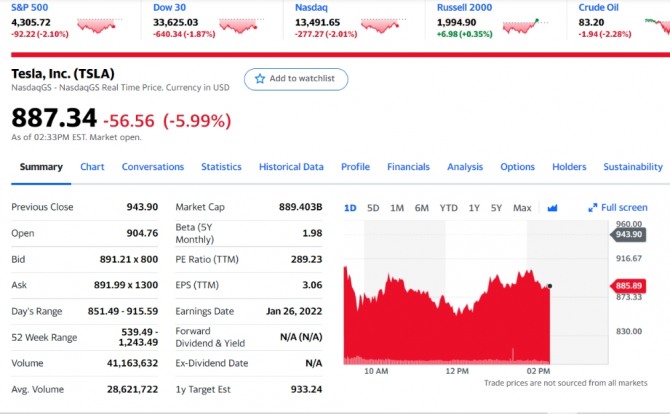
Task: Go to the Financials tab
Action: click(x=408, y=167)
